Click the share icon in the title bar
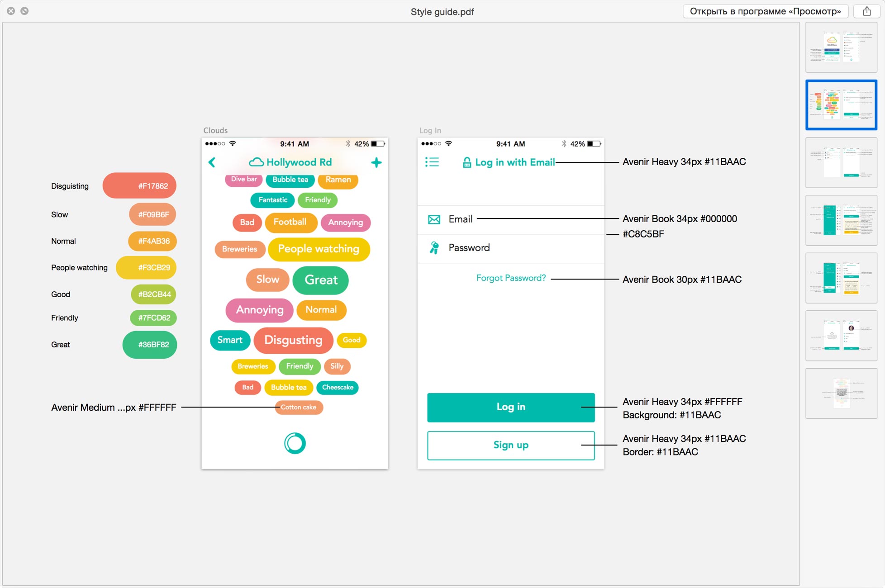 pos(866,11)
